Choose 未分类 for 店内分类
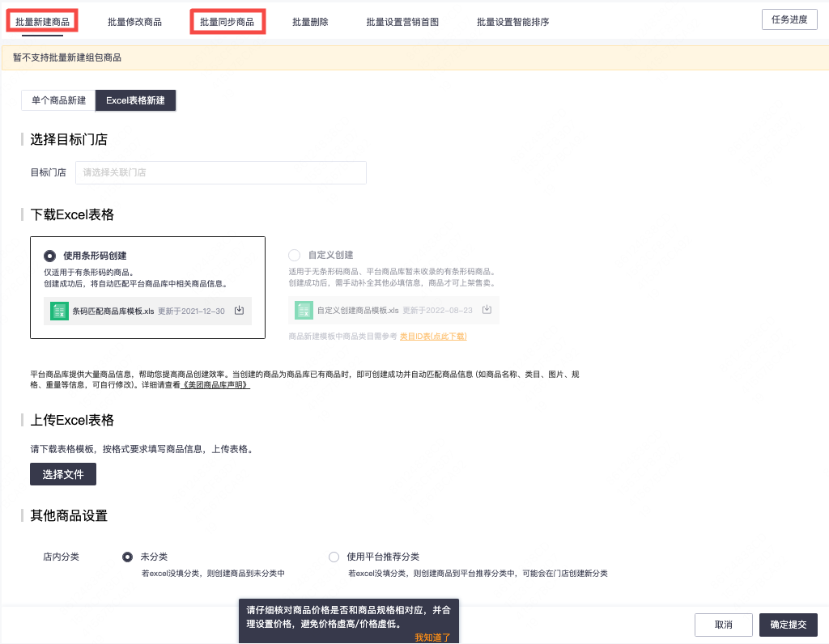Screen dimensions: 829x644 [x=128, y=557]
